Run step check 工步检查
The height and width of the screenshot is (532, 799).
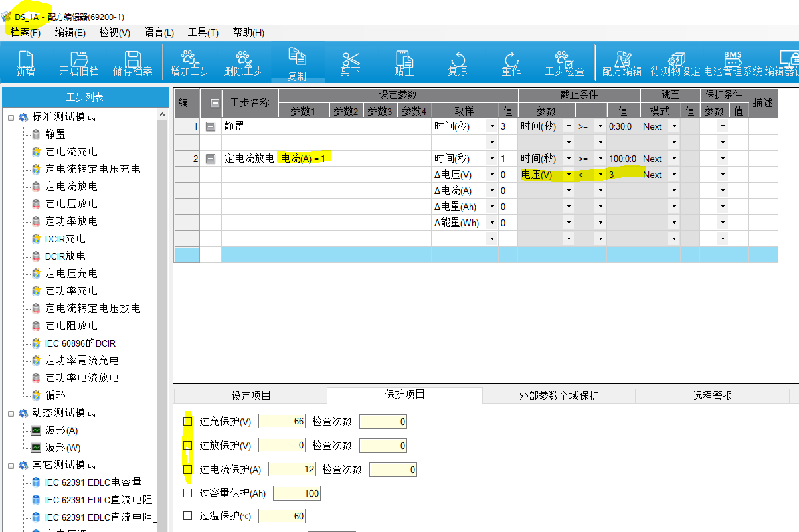pos(565,63)
